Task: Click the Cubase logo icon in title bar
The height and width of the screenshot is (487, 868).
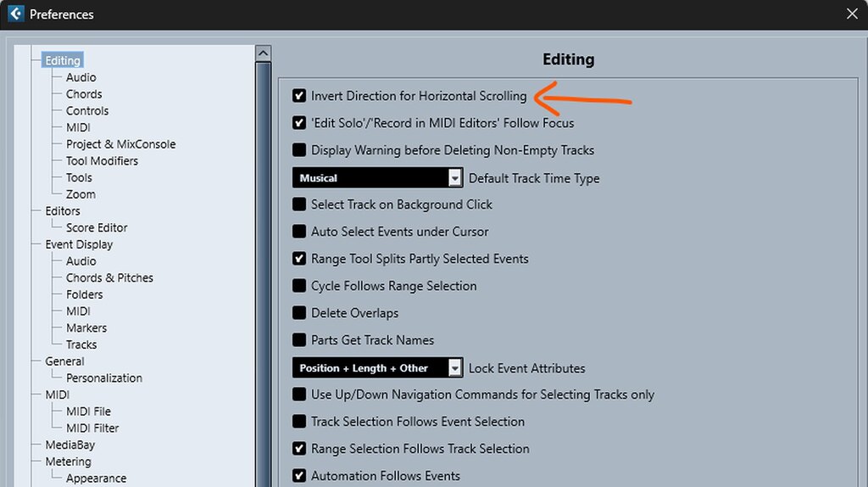Action: pos(14,14)
